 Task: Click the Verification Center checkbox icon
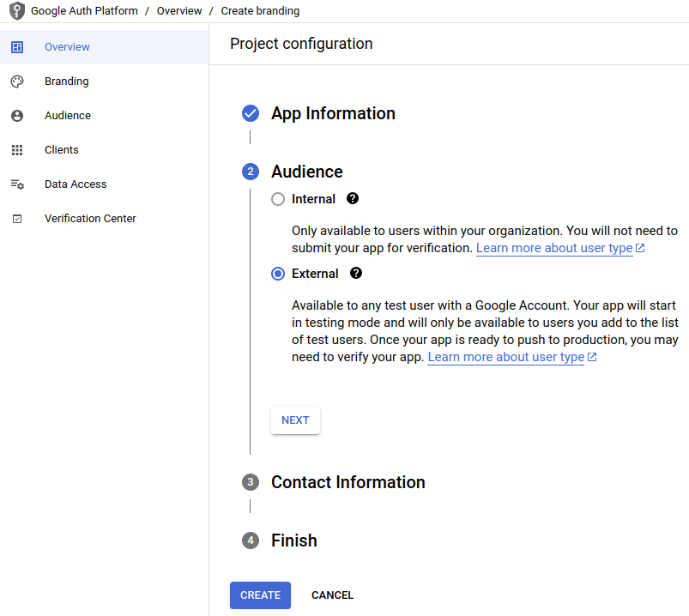17,219
